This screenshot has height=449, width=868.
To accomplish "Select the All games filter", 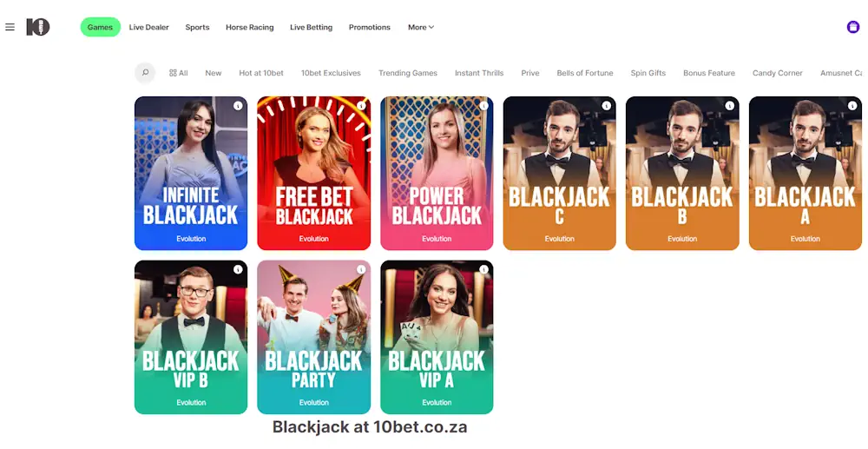I will (178, 73).
